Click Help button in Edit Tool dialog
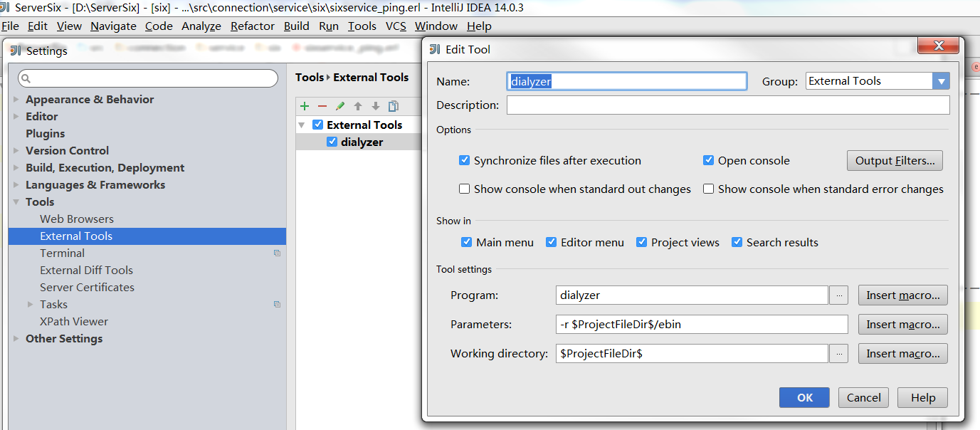This screenshot has height=430, width=980. point(922,398)
